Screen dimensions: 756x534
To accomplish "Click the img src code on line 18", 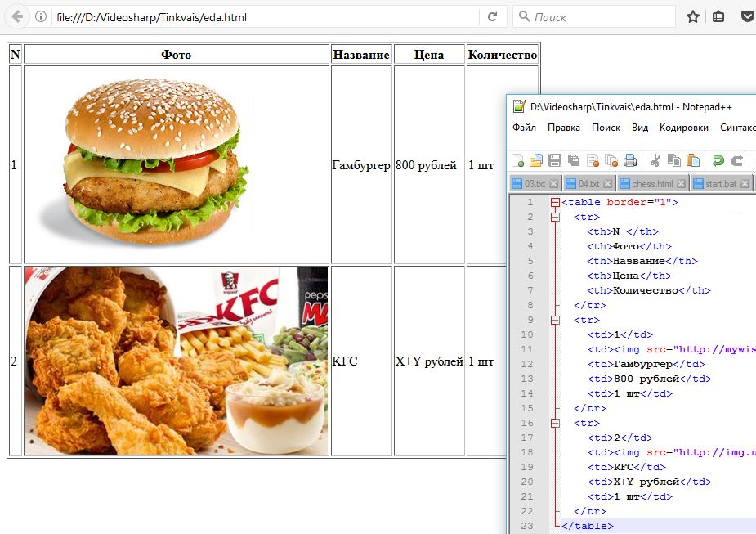I will click(x=672, y=452).
